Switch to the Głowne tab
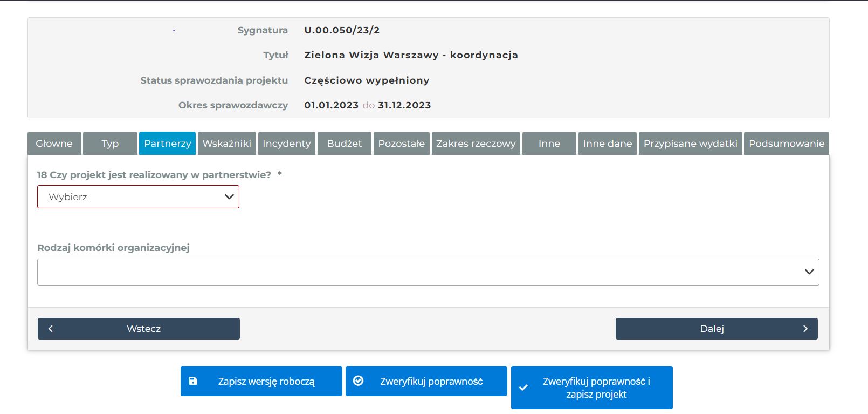The width and height of the screenshot is (868, 414). coord(54,144)
